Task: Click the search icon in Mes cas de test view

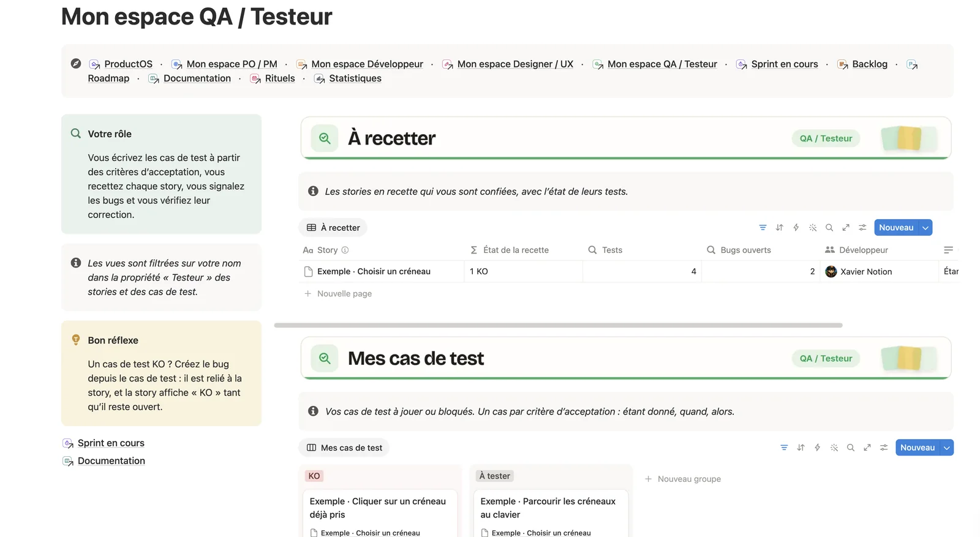Action: 851,448
